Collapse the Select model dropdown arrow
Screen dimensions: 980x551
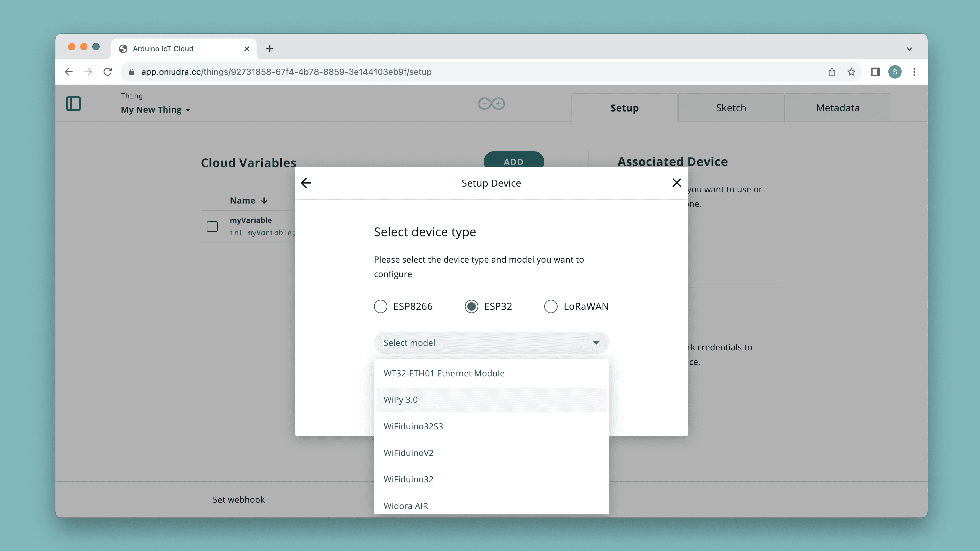click(596, 343)
